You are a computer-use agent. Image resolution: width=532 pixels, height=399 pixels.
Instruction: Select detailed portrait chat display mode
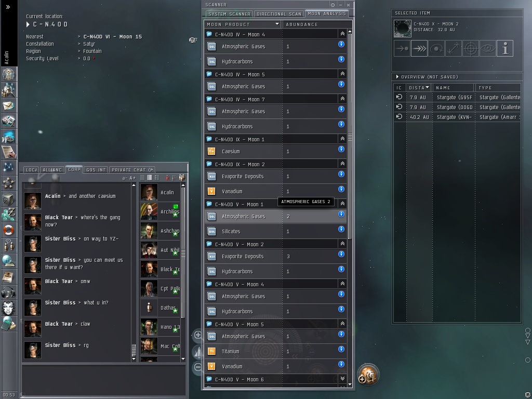156,178
